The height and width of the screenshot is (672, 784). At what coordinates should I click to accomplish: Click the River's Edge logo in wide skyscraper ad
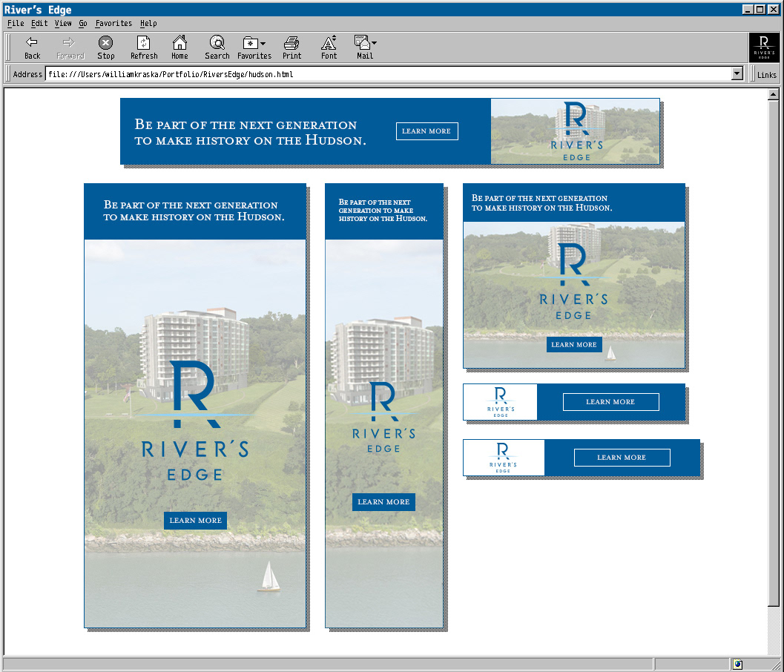pos(195,420)
